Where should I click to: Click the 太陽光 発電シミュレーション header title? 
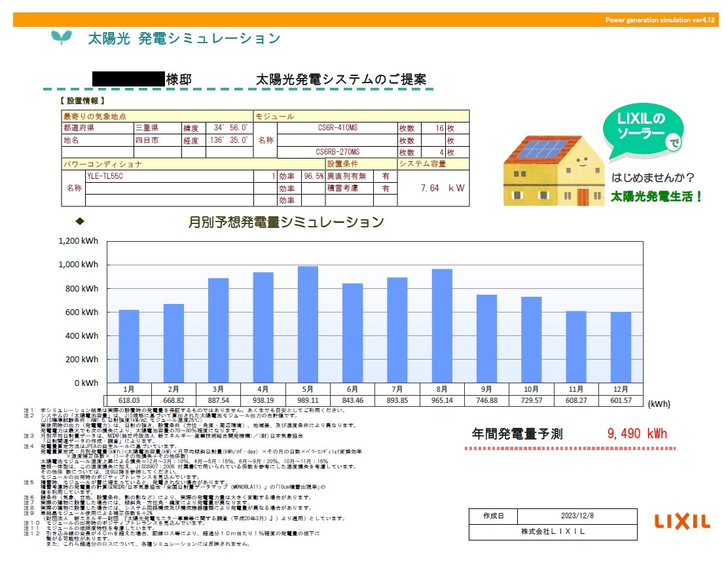click(x=184, y=38)
